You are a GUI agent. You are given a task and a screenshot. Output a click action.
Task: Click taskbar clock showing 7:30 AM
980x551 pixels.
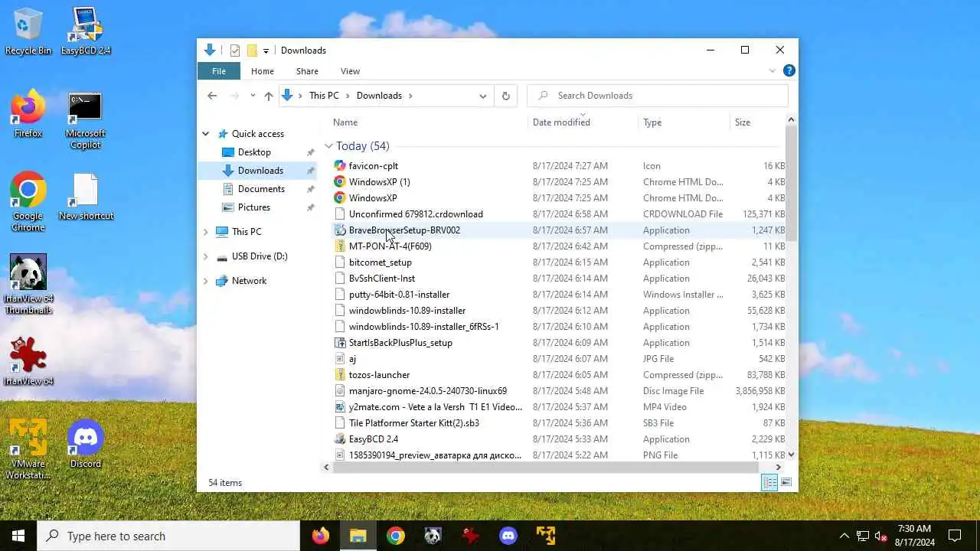tap(914, 536)
